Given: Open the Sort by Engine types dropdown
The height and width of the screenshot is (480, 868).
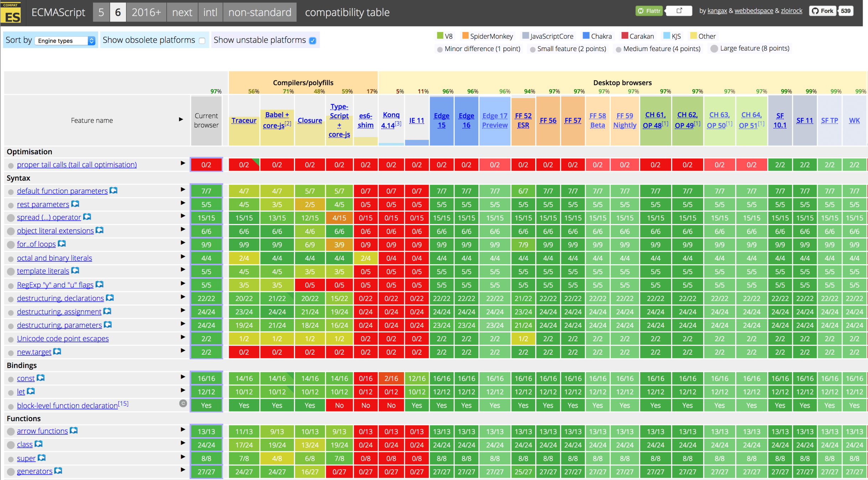Looking at the screenshot, I should (x=65, y=41).
